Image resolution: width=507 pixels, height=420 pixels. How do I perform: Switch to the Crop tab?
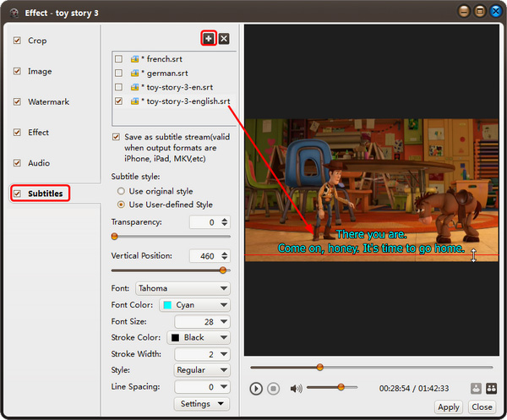(37, 41)
